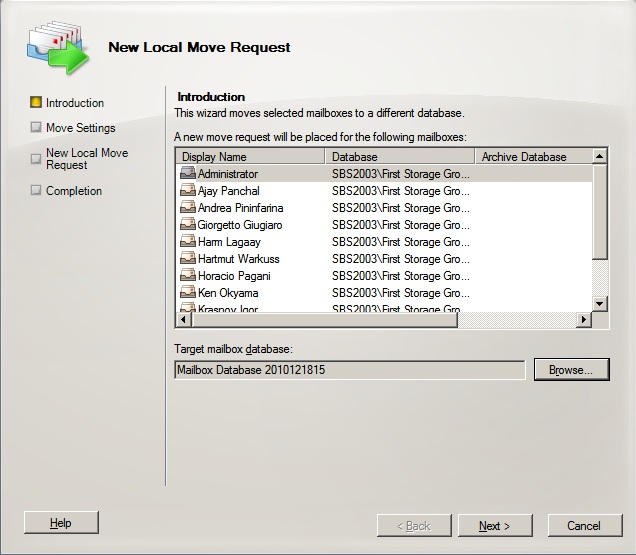Select the Ajay Panchal row
Viewport: 636px width, 555px height.
(x=384, y=191)
